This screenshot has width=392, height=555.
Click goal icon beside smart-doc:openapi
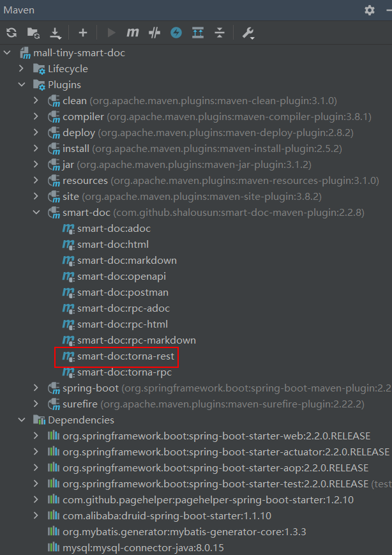click(x=68, y=277)
